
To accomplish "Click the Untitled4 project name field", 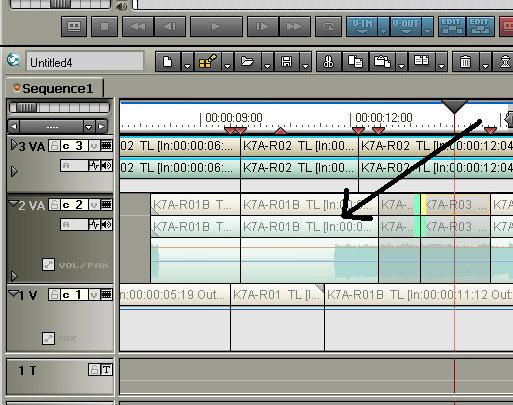I will point(85,62).
